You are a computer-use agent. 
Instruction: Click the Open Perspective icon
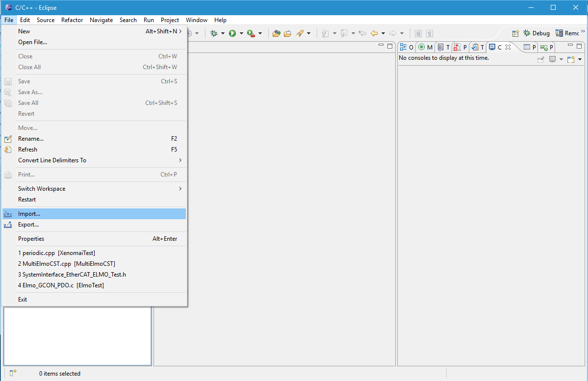pyautogui.click(x=515, y=33)
